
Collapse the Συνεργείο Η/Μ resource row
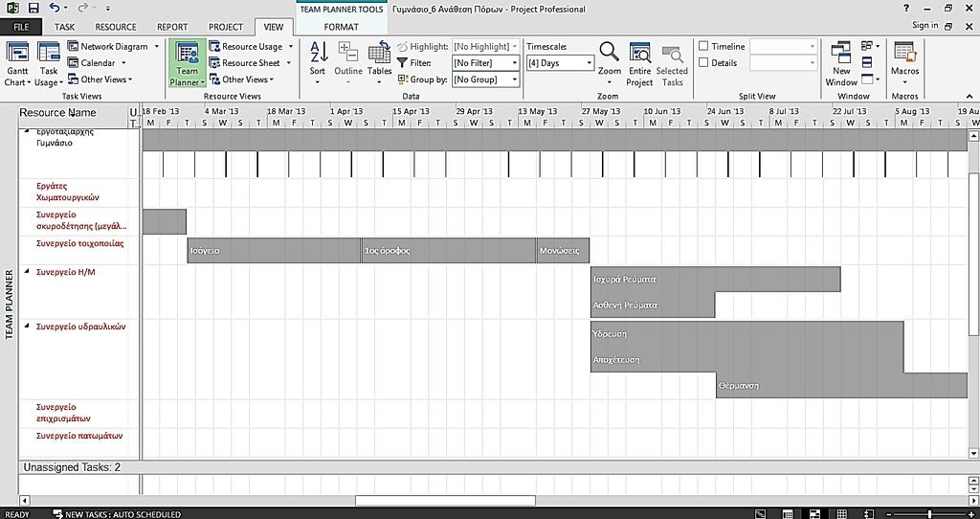27,272
